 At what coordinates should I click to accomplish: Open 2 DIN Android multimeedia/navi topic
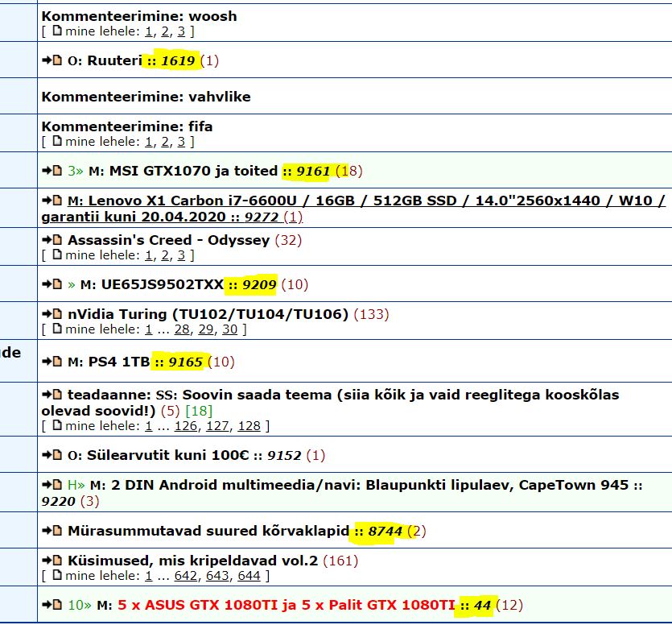[x=342, y=493]
